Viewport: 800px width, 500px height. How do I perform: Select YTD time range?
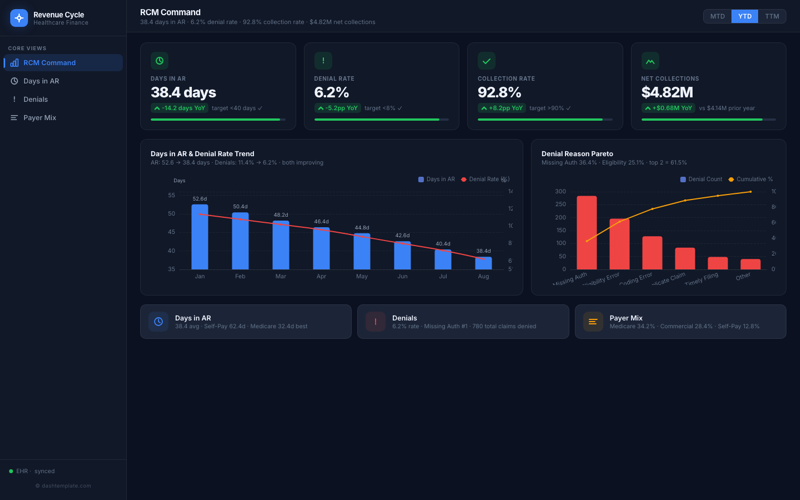click(744, 16)
